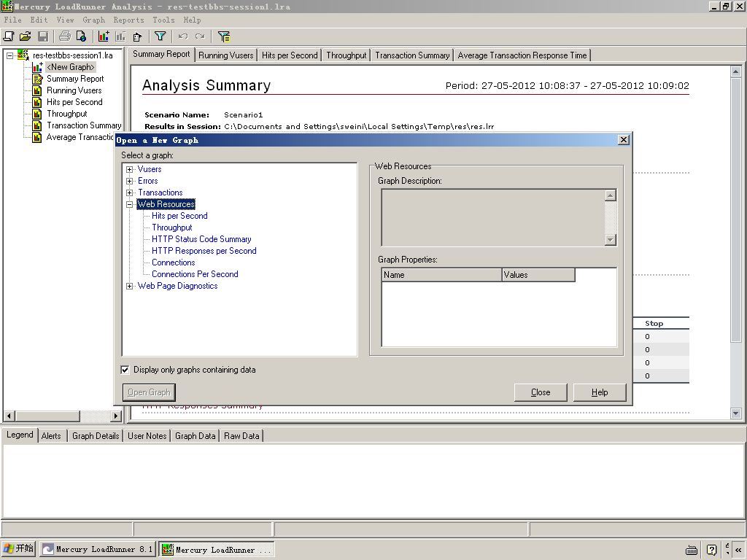Screen dimensions: 747x560
Task: Expand the Errors graph category
Action: 130,181
